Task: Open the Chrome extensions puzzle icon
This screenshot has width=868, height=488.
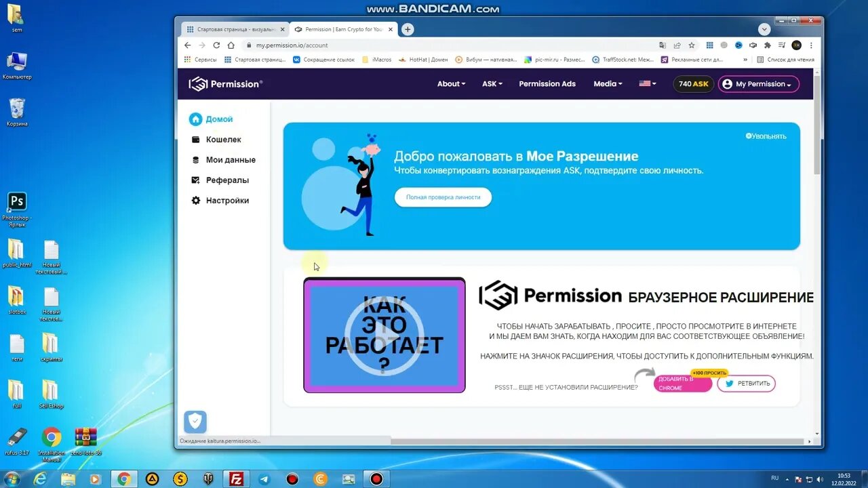Action: (767, 45)
